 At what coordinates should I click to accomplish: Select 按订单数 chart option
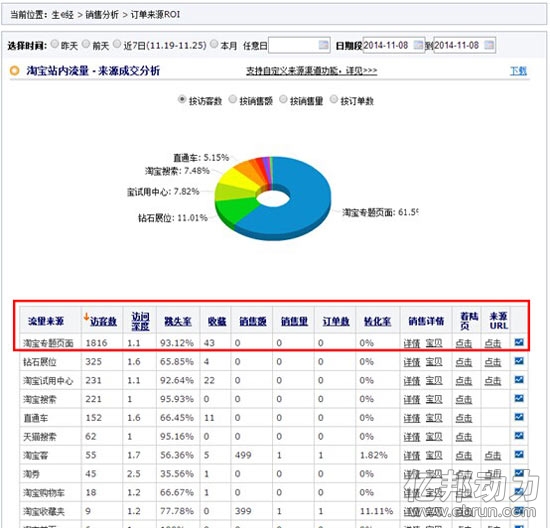click(x=334, y=99)
